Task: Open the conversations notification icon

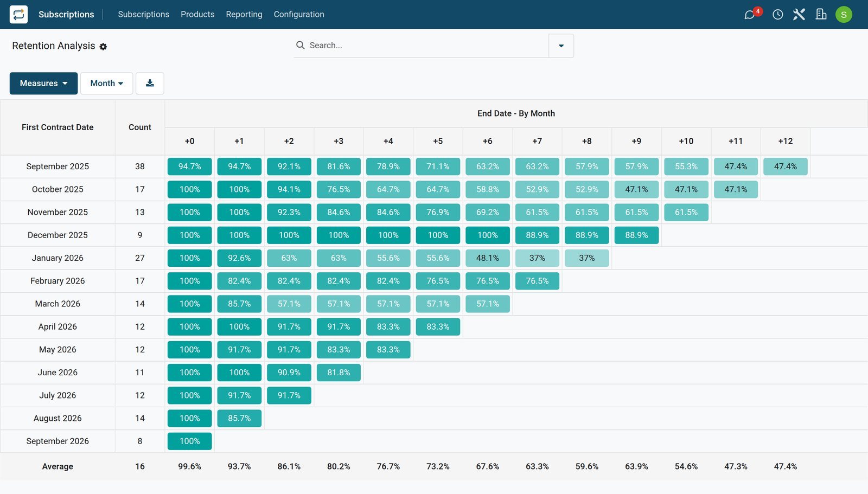Action: point(750,14)
